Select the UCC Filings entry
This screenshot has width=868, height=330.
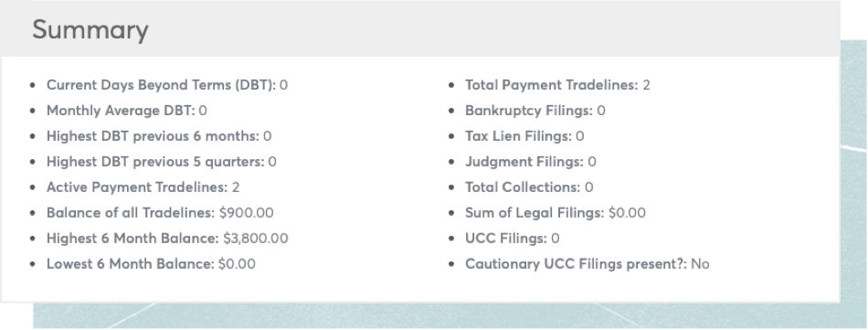click(512, 238)
